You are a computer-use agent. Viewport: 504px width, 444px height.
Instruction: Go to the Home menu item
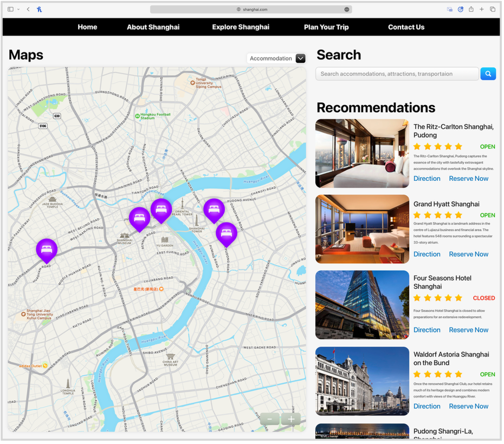tap(88, 27)
